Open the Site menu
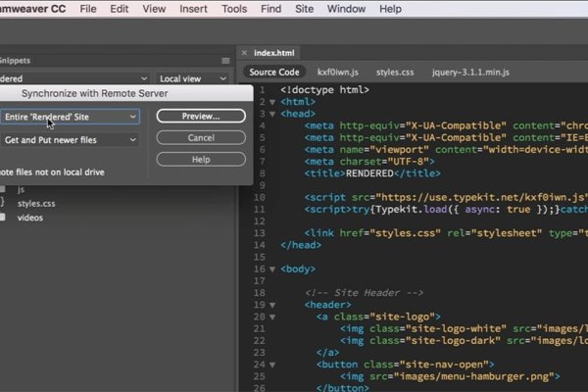 (x=304, y=9)
